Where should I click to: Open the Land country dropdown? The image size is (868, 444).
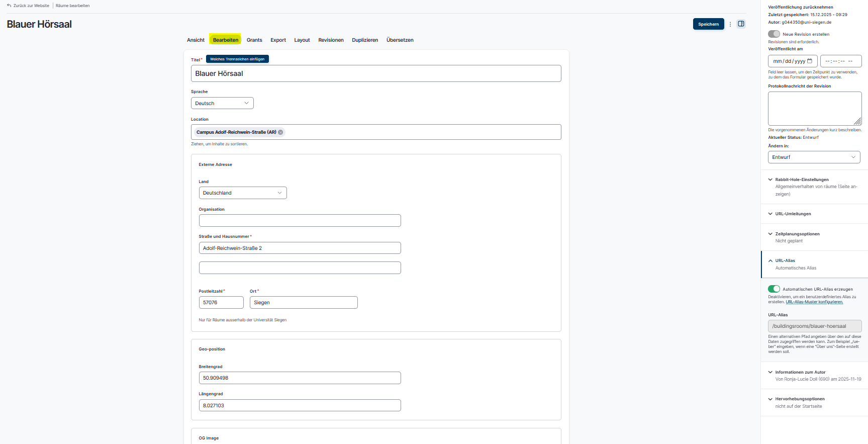click(243, 193)
